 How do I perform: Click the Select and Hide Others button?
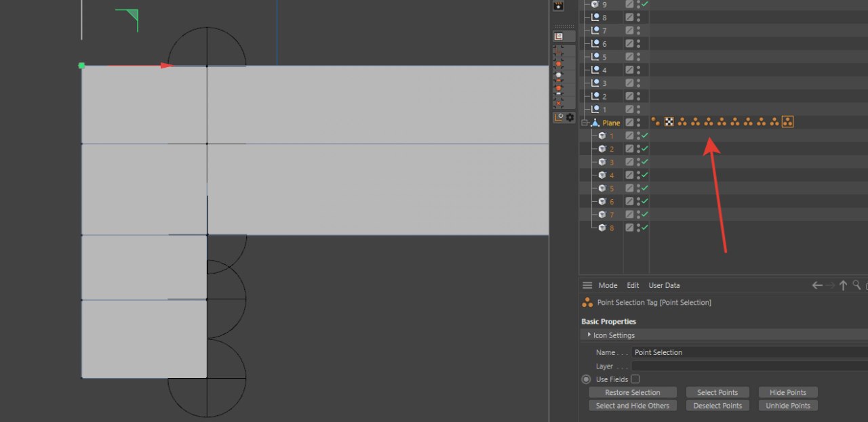click(x=633, y=406)
